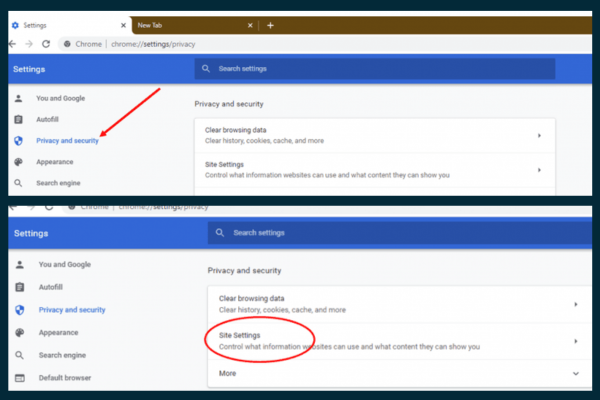Click Search settings field in bottom window
The image size is (600, 400).
click(x=400, y=233)
